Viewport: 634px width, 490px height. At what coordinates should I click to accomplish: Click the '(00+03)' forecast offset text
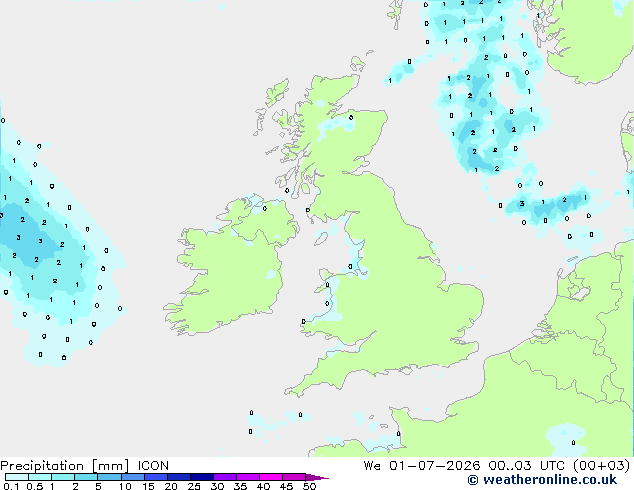(602, 466)
